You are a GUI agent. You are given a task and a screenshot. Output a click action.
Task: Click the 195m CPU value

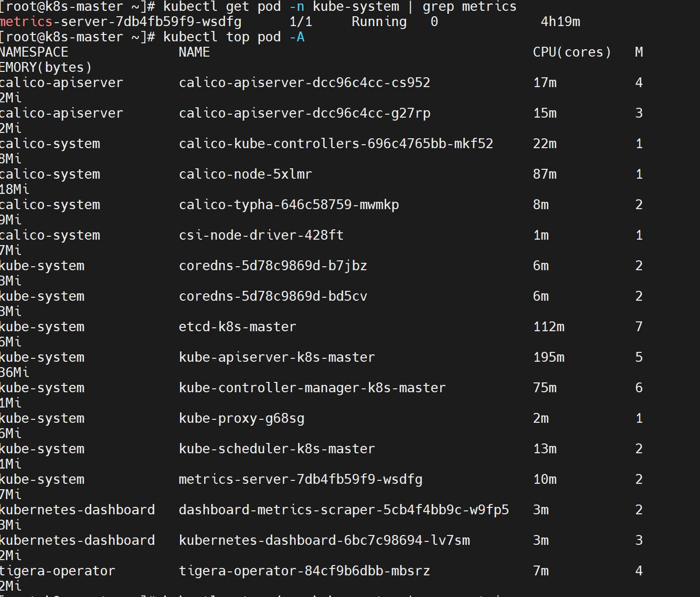pos(548,357)
